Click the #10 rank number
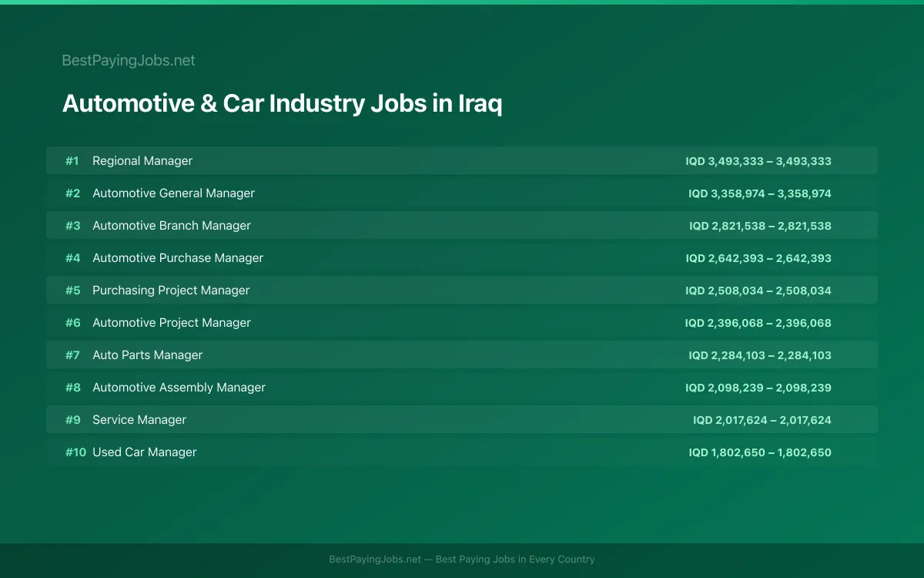 (75, 452)
